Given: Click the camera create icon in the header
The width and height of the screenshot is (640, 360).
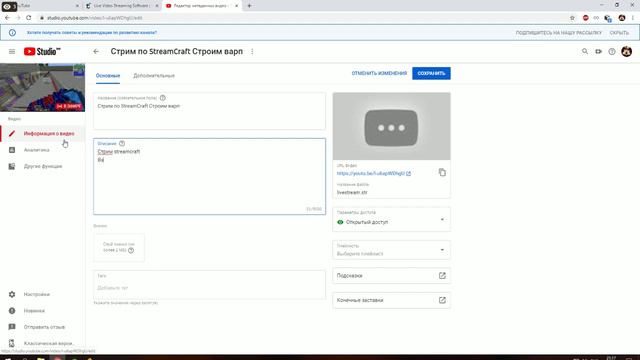Looking at the screenshot, I should coord(598,51).
